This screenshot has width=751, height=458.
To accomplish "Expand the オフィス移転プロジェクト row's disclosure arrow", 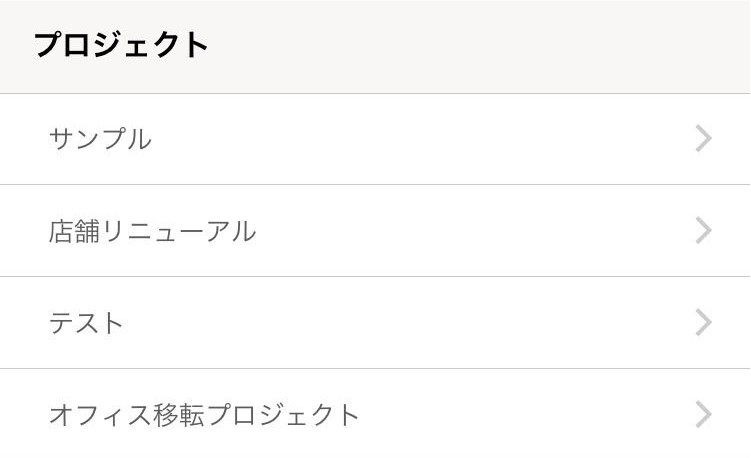I will 703,414.
